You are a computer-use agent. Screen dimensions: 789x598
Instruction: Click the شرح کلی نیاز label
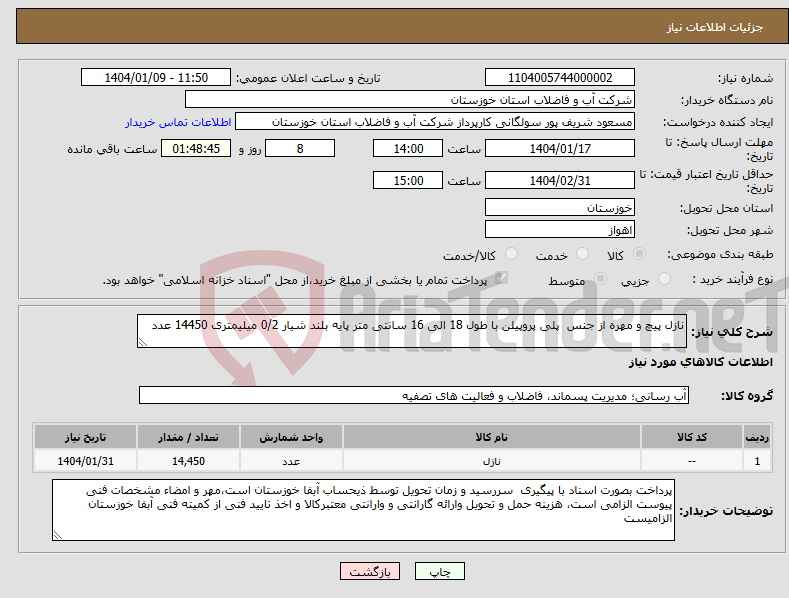[732, 332]
